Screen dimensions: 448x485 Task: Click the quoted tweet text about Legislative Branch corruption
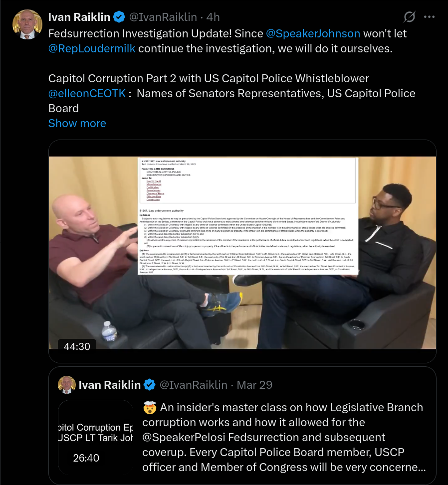point(284,437)
